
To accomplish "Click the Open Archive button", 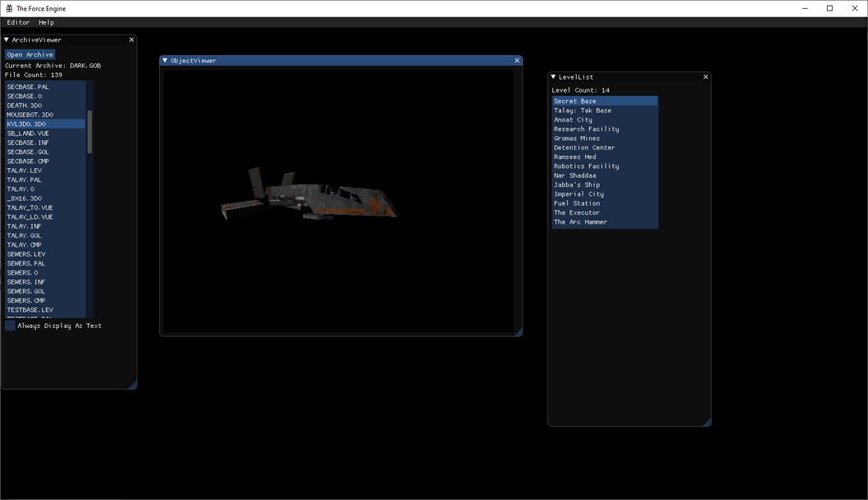I will tap(30, 55).
